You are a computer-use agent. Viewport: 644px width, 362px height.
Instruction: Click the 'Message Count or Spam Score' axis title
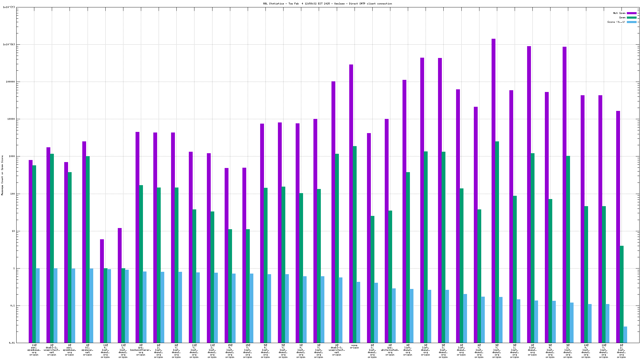coord(2,175)
